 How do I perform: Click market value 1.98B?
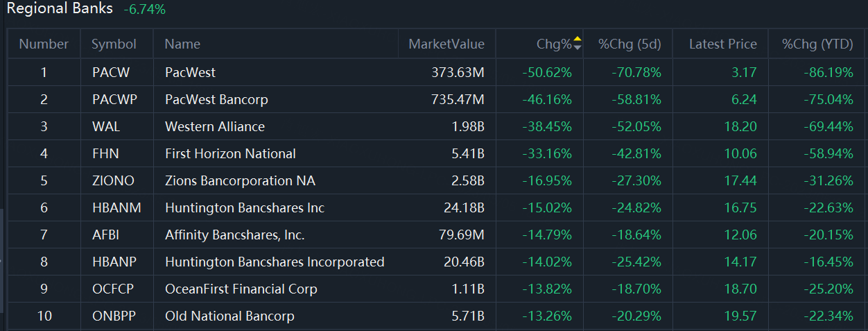468,126
